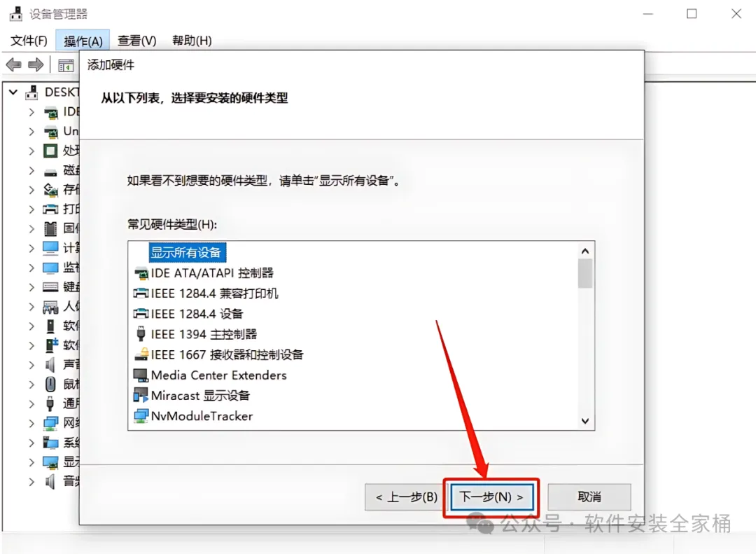
Task: Expand the IDE tree node chevron
Action: coord(31,112)
